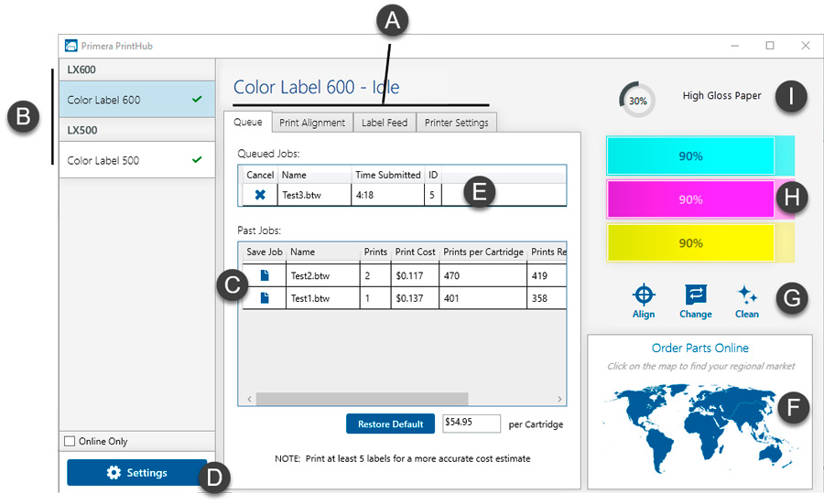Save the Test2.btw past job

[265, 275]
